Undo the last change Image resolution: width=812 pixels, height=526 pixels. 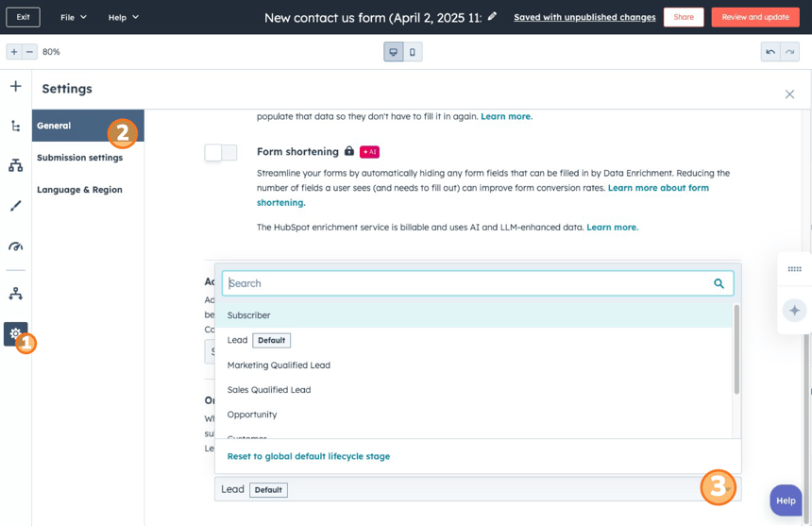coord(770,52)
